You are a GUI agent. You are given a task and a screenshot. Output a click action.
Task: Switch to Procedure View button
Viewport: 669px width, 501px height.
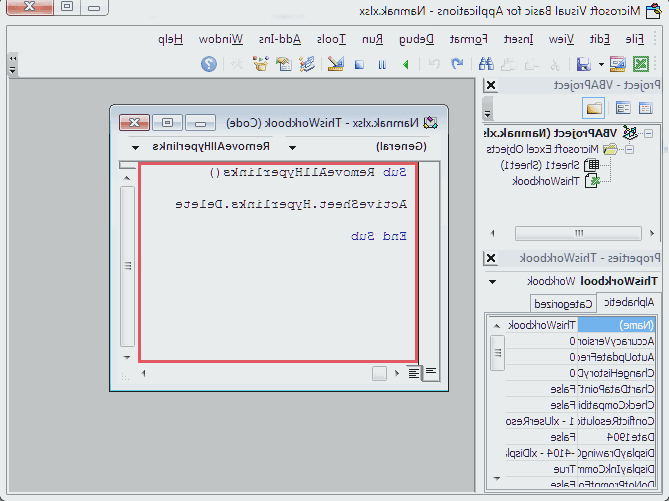click(431, 373)
